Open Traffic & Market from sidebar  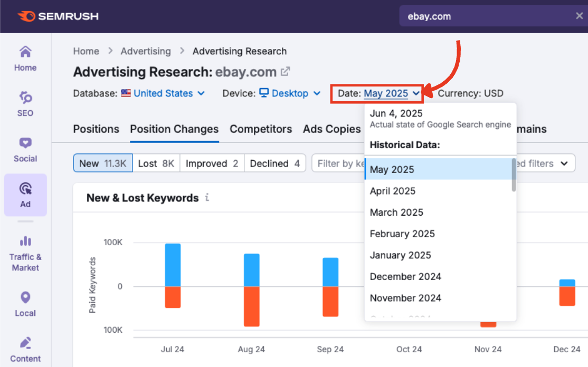pyautogui.click(x=25, y=254)
